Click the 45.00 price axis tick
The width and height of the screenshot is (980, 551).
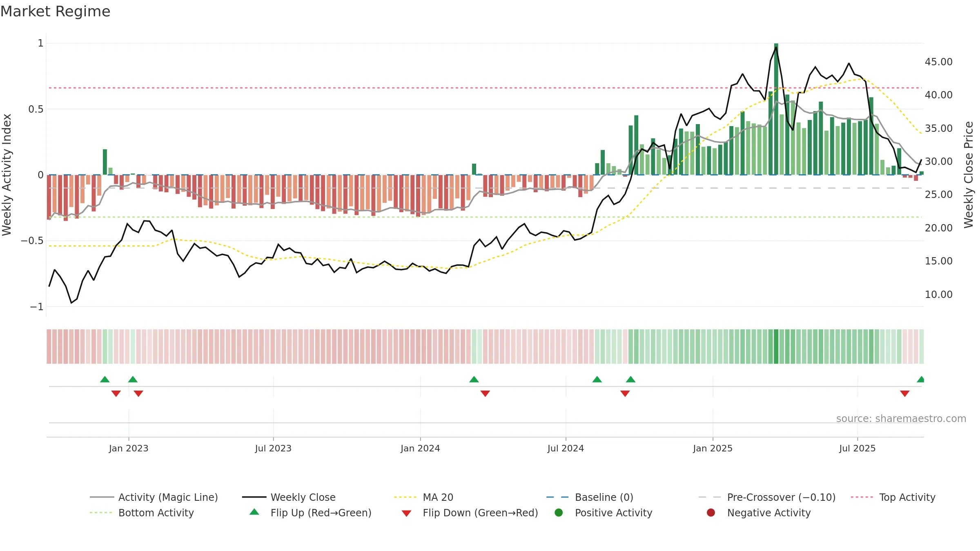tap(938, 62)
